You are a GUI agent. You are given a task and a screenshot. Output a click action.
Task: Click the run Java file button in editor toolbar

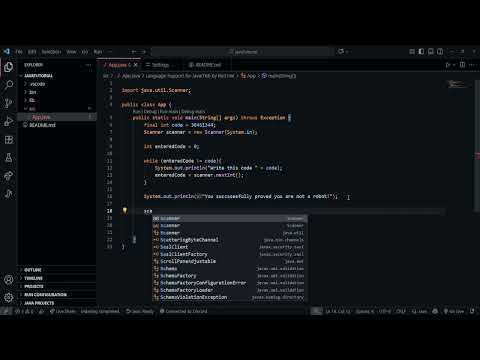pyautogui.click(x=448, y=65)
